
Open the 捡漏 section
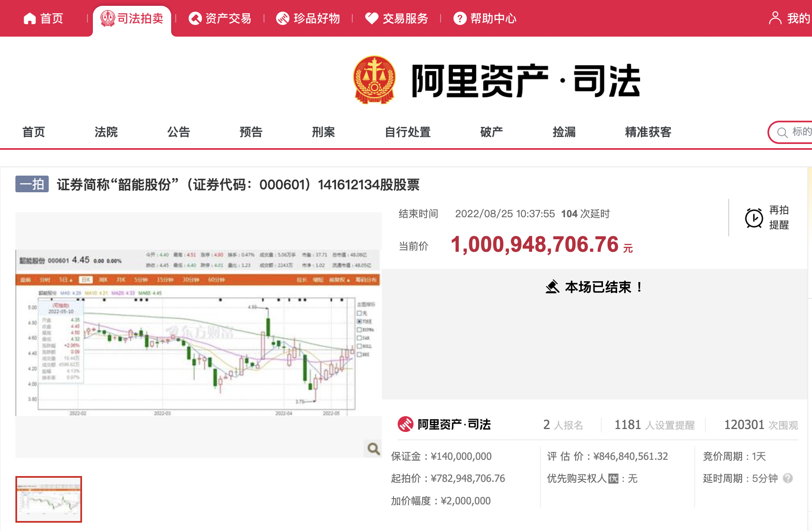tap(564, 132)
